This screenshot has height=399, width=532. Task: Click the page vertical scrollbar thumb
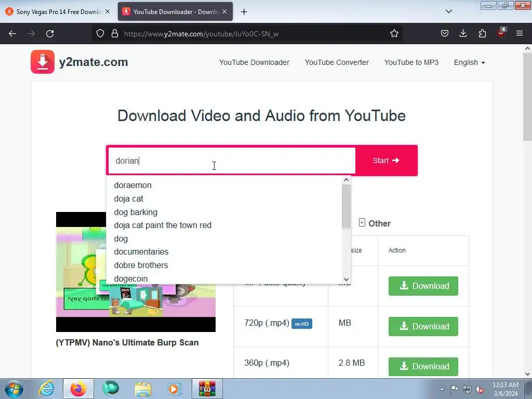pos(527,97)
